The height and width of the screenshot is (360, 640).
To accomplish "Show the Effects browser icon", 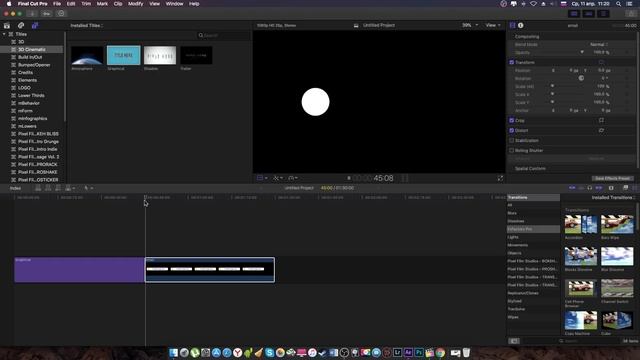I will point(625,188).
